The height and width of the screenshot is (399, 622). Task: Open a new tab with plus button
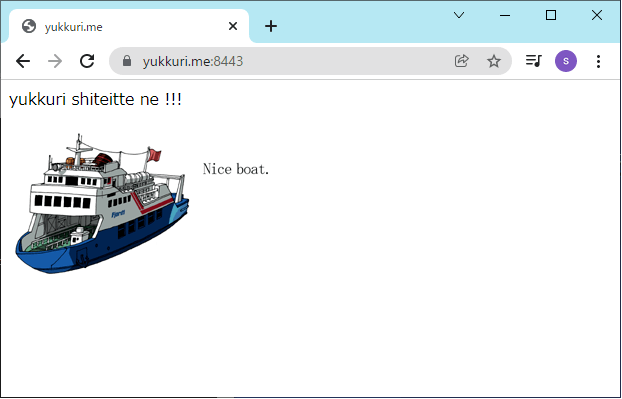(271, 27)
